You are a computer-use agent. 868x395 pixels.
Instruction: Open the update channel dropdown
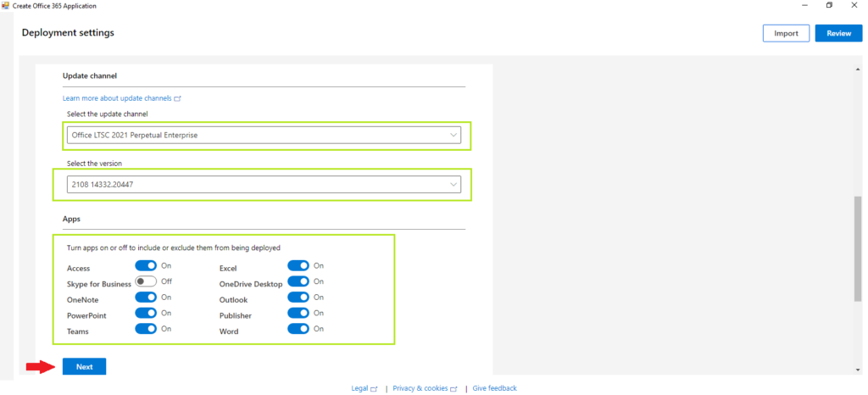point(264,135)
